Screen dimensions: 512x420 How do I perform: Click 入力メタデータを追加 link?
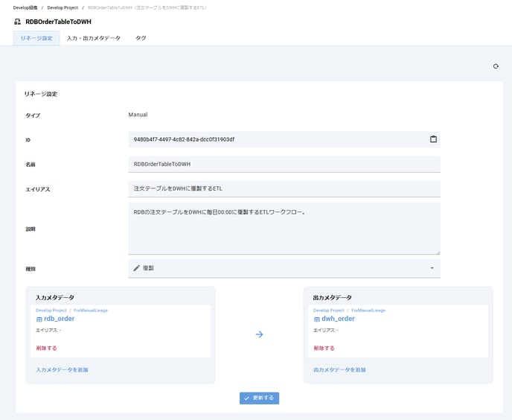click(x=62, y=369)
